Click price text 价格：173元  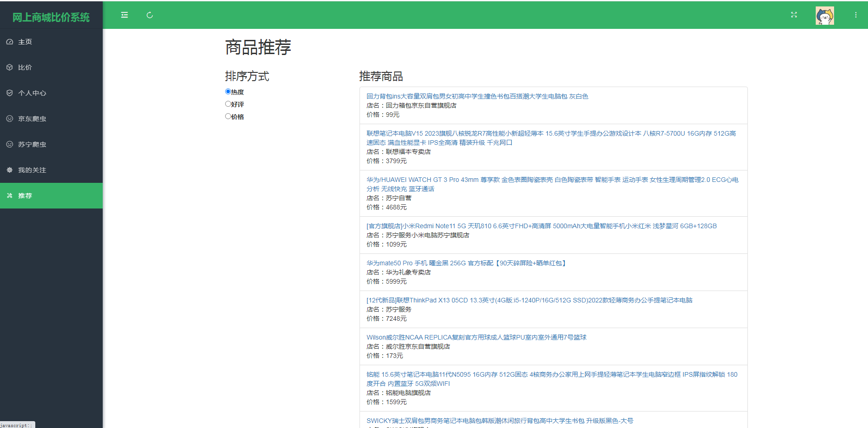(x=385, y=356)
